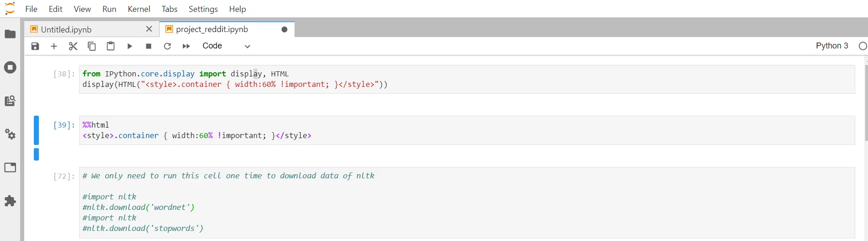Image resolution: width=868 pixels, height=241 pixels.
Task: Save the notebook with the floppy disk icon
Action: (35, 46)
